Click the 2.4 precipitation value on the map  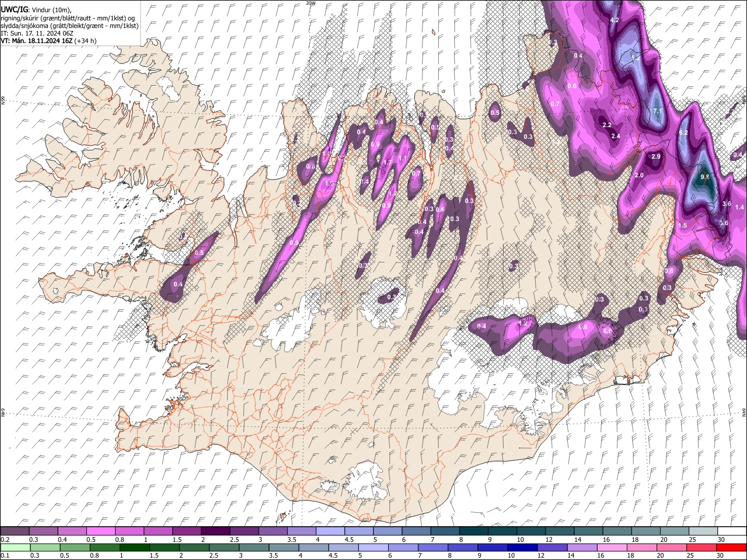click(x=616, y=136)
